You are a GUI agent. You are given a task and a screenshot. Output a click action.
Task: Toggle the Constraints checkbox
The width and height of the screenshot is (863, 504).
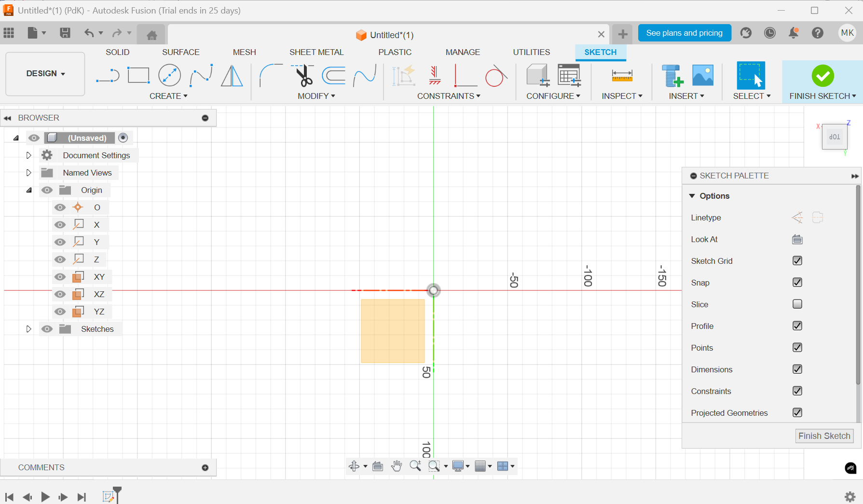pyautogui.click(x=797, y=391)
